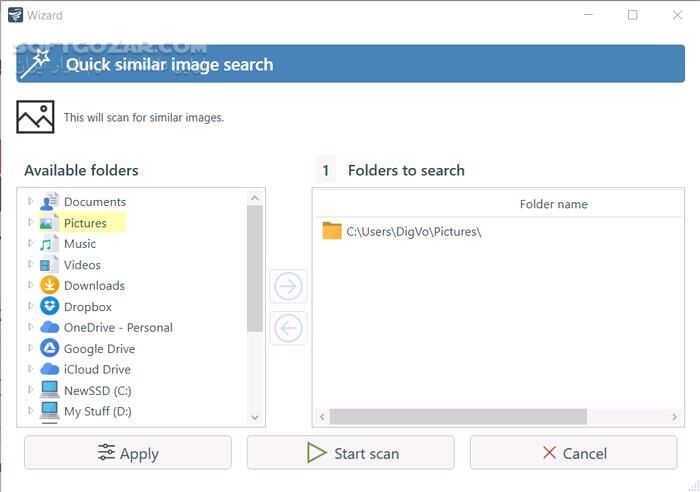The height and width of the screenshot is (492, 700).
Task: Click the NewSSD (C:) drive icon
Action: click(x=49, y=390)
